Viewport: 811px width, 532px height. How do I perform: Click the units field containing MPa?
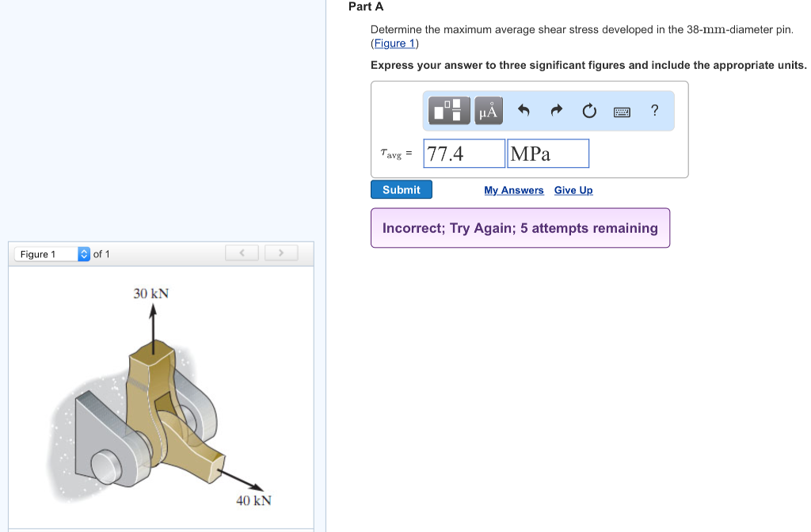pos(548,154)
